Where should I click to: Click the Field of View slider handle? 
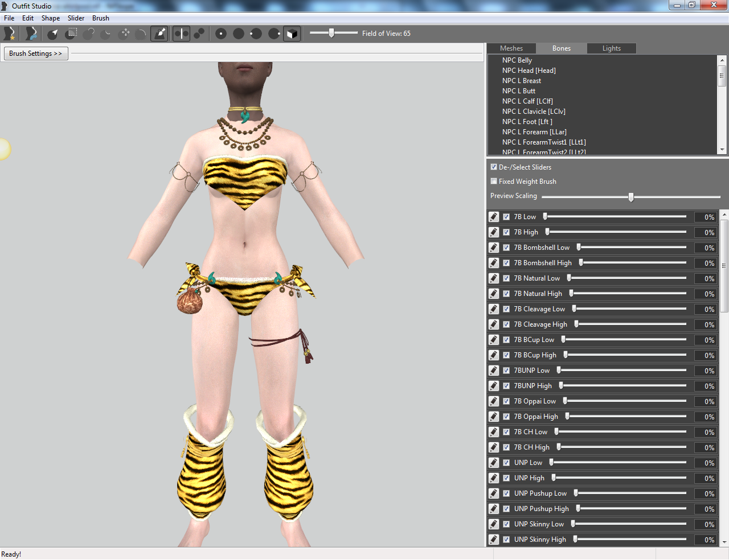331,33
